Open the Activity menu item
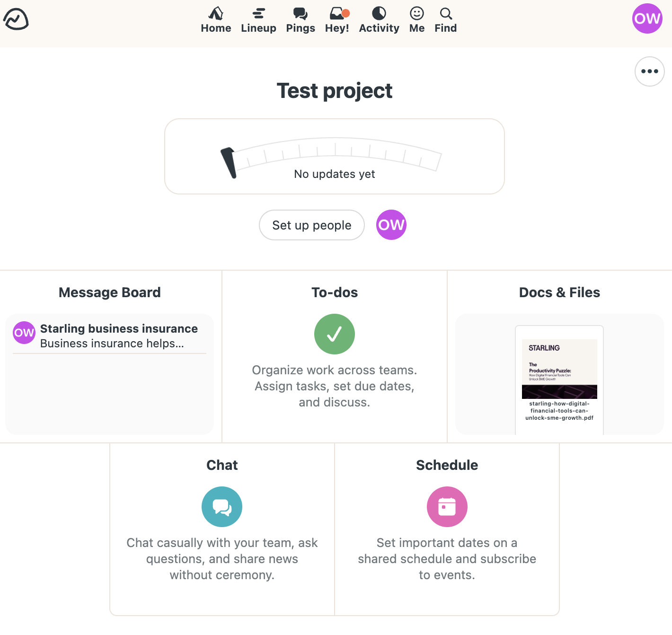 (379, 19)
